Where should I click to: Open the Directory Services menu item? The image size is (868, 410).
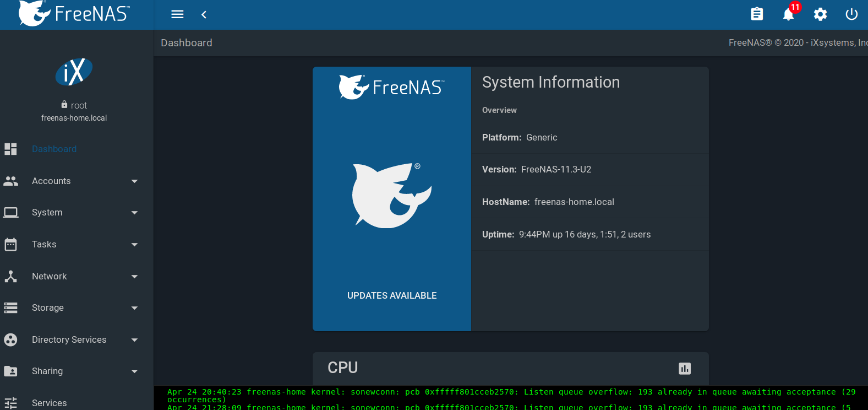[69, 339]
